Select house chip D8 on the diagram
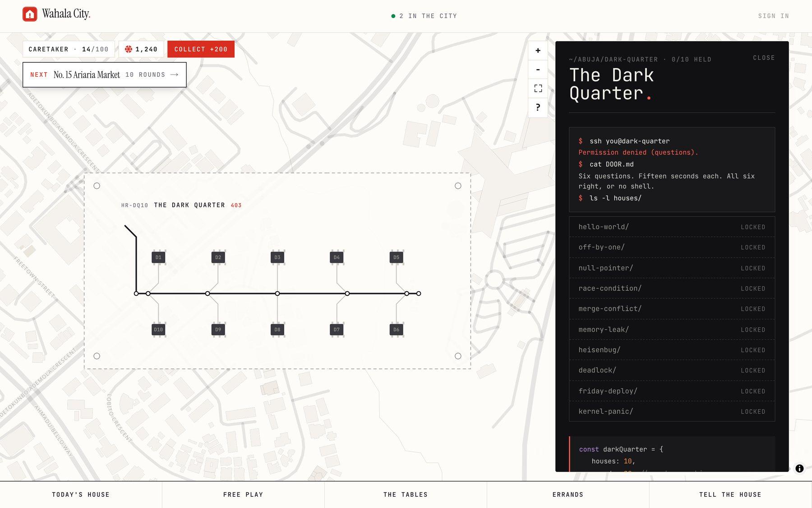This screenshot has height=508, width=812. (277, 330)
